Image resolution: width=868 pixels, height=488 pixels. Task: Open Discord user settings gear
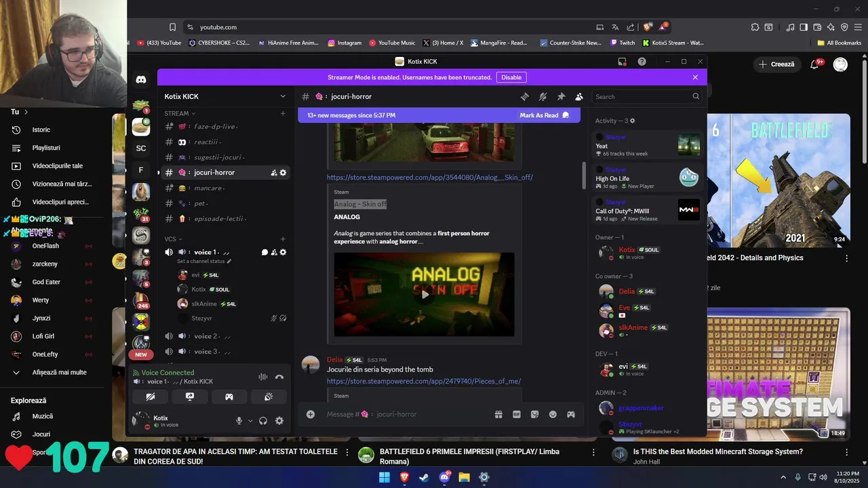[x=279, y=421]
